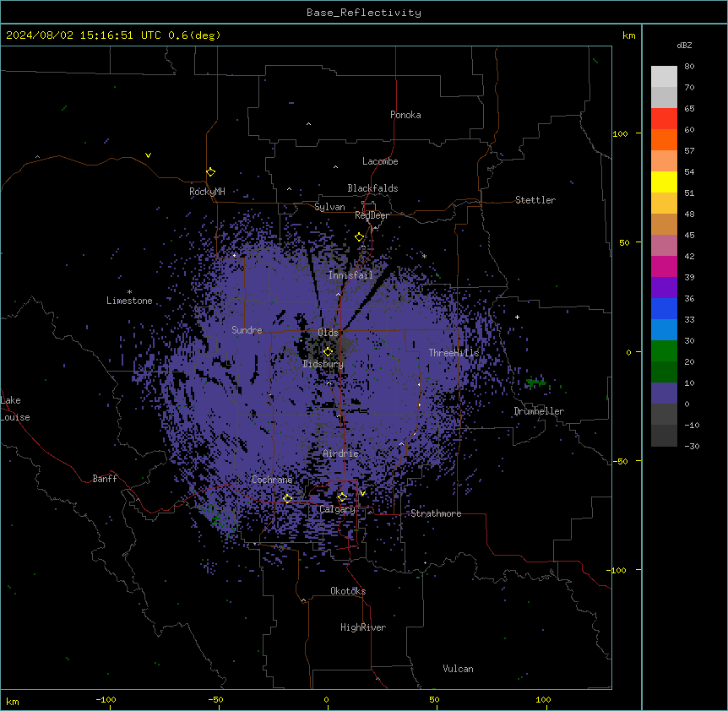Select the HighRiver label
The image size is (728, 711).
(x=363, y=627)
